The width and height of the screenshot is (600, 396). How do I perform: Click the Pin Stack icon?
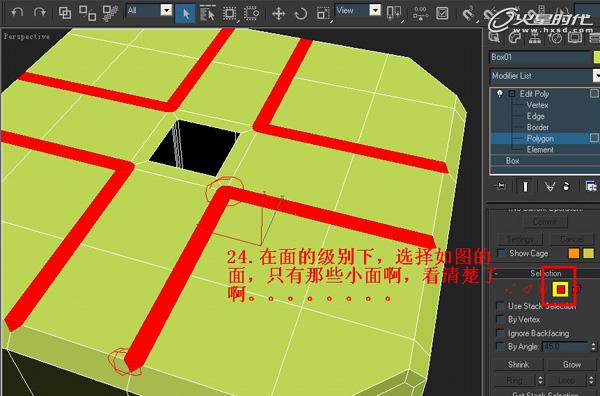pos(500,186)
